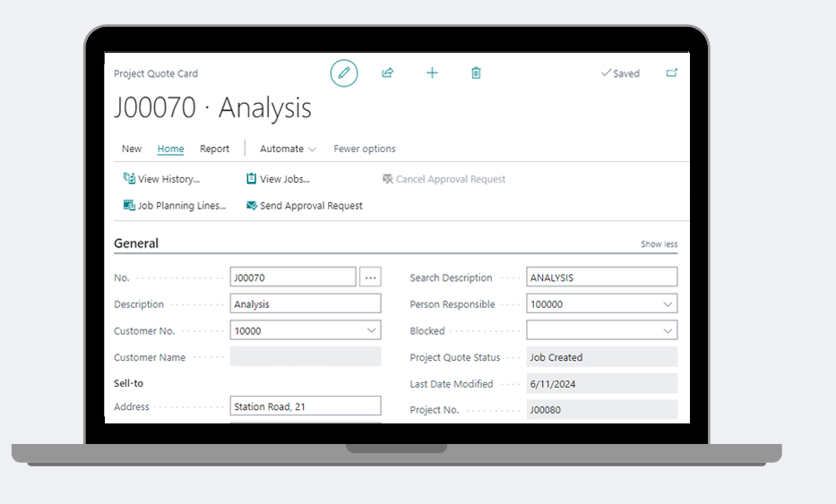Click the Fewer options link
This screenshot has width=836, height=504.
[364, 149]
